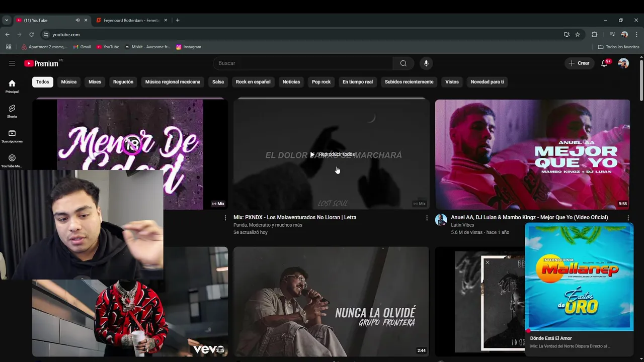Screen dimensions: 644x362
Task: Click the Buscar search field
Action: pos(303,63)
